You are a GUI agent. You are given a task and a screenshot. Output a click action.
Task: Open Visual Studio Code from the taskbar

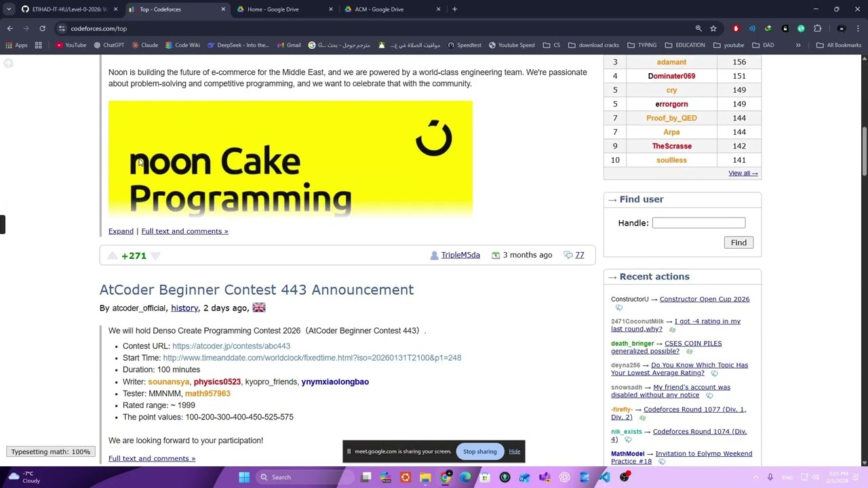604,477
